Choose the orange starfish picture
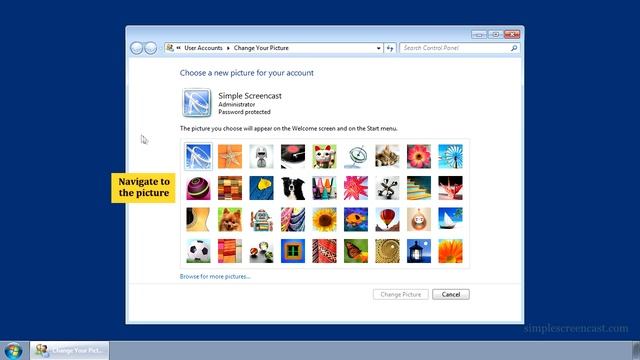640x360 pixels. pyautogui.click(x=230, y=156)
